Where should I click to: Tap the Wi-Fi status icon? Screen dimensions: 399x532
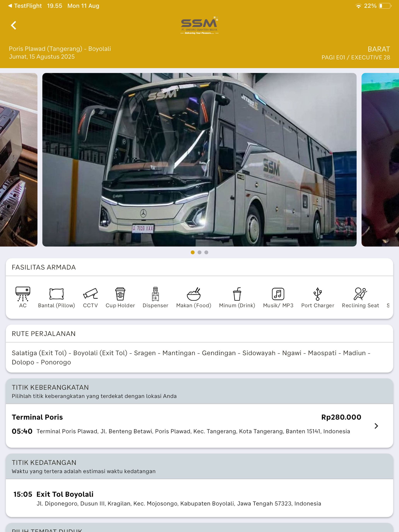358,6
